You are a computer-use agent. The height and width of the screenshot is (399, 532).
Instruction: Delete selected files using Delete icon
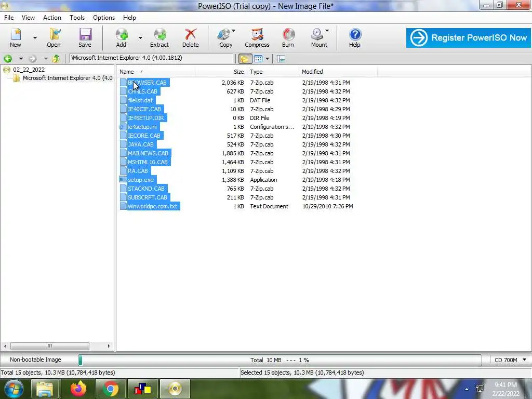click(190, 37)
